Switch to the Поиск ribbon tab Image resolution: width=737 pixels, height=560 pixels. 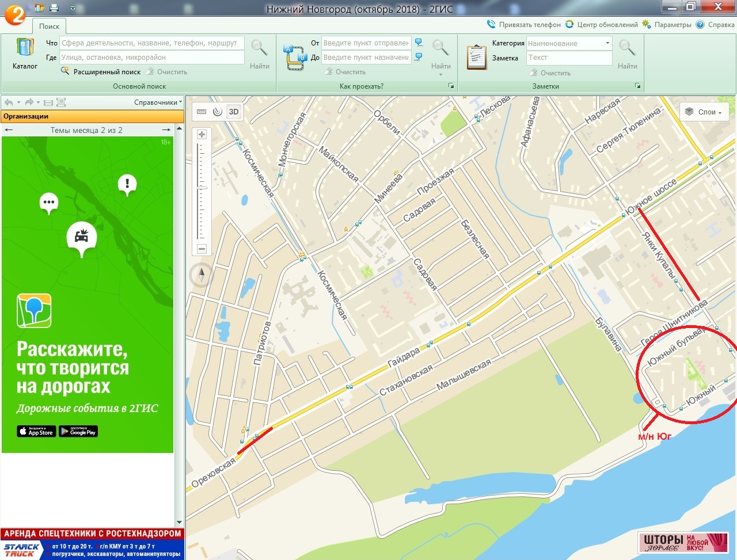click(x=49, y=26)
